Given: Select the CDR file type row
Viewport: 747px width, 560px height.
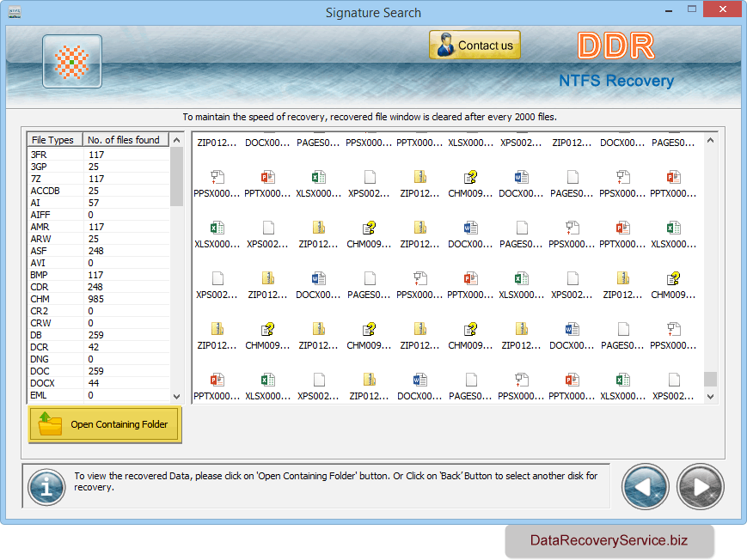Looking at the screenshot, I should 98,287.
